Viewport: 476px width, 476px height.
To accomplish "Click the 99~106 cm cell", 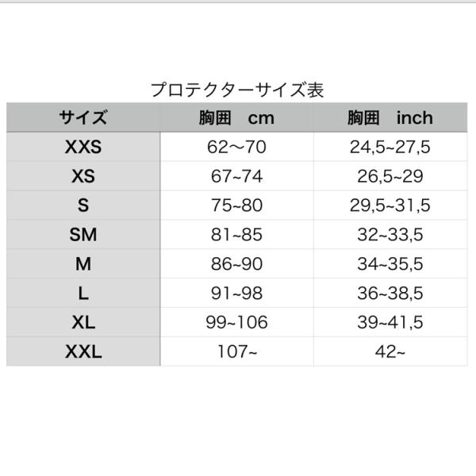I will tap(236, 322).
